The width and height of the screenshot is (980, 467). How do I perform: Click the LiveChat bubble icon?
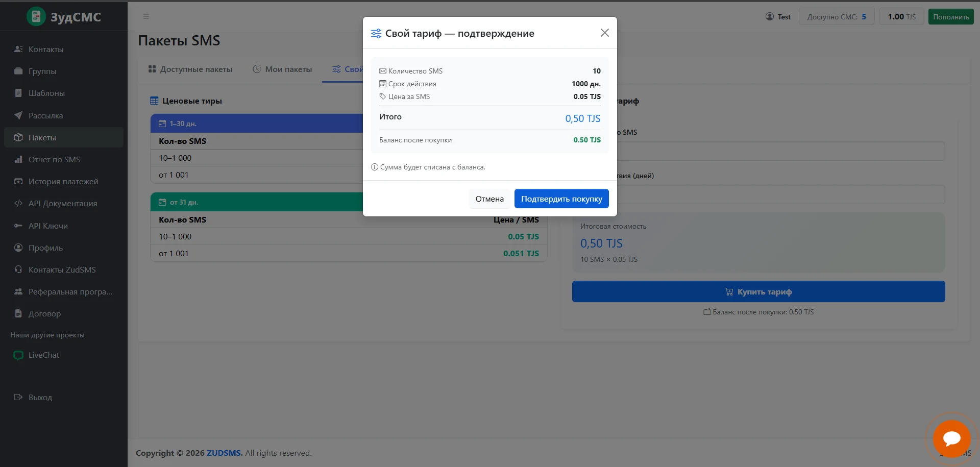18,355
